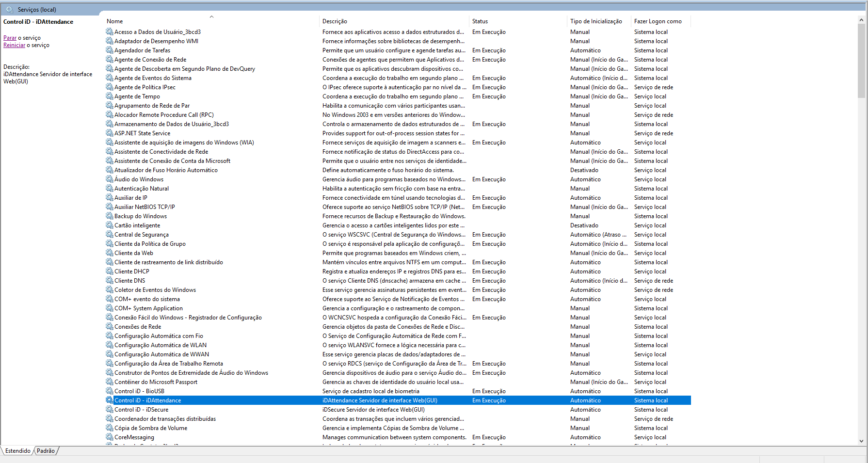Select Construtor de Pontos de Extremidade de Áudio

tap(398, 373)
